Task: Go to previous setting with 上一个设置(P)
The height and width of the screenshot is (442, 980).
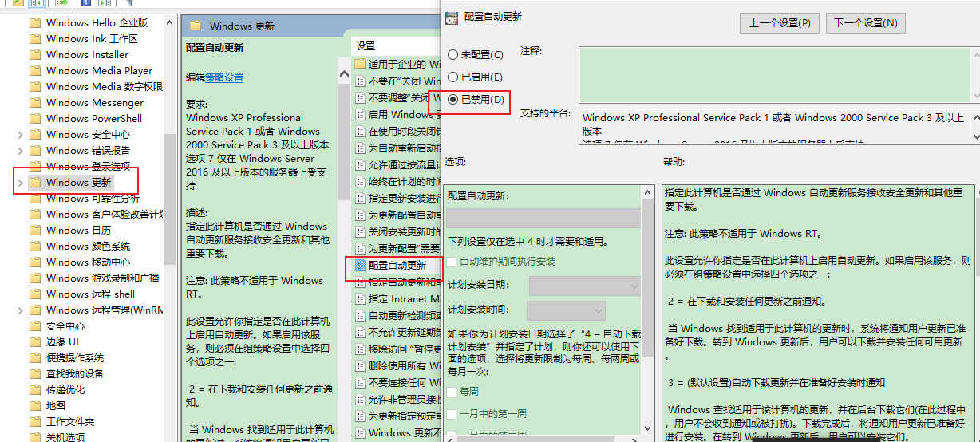Action: (x=780, y=23)
